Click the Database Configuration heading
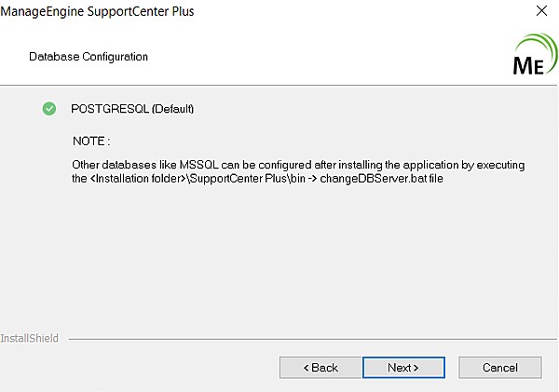The height and width of the screenshot is (392, 559). [x=89, y=57]
